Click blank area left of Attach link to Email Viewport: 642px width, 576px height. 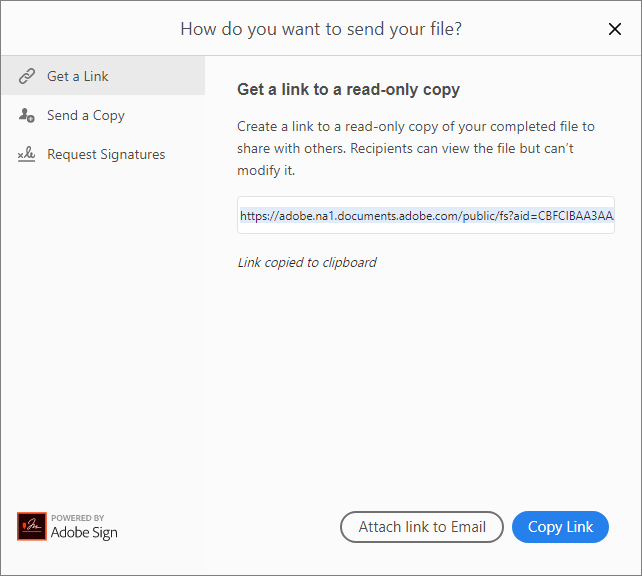point(270,527)
